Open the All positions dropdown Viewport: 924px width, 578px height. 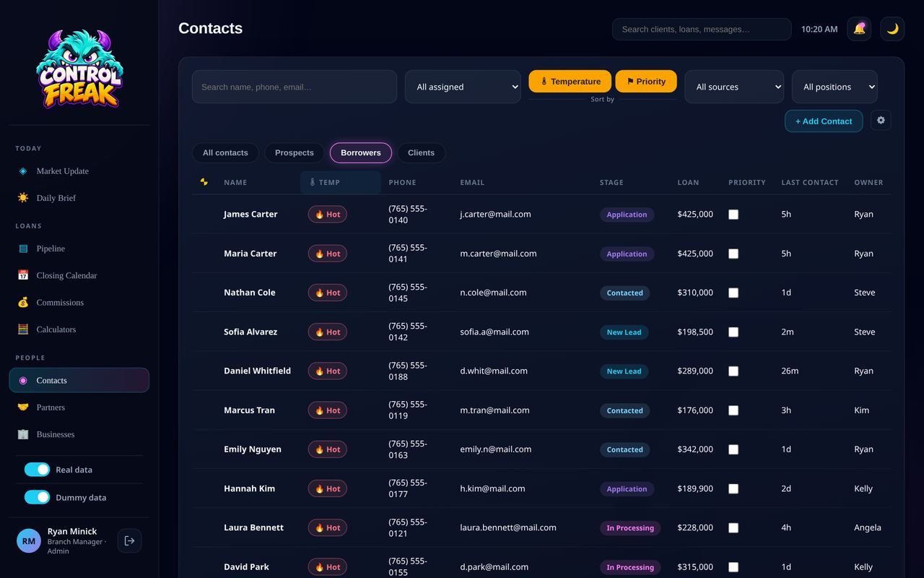[834, 87]
